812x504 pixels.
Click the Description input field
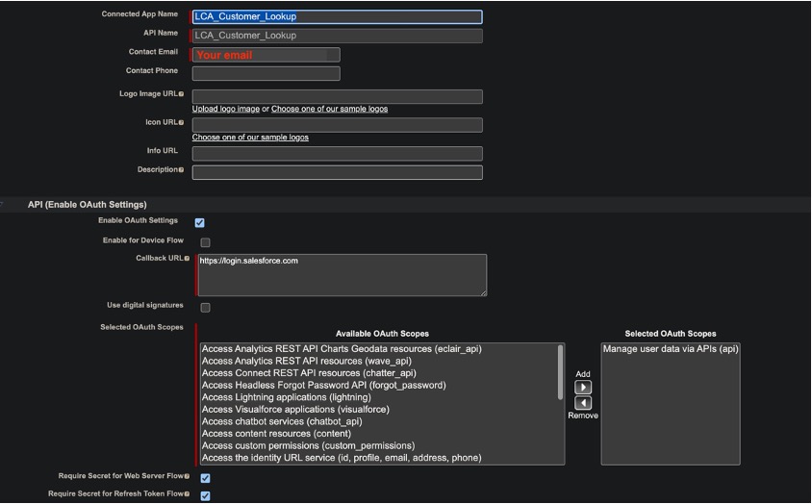click(337, 172)
